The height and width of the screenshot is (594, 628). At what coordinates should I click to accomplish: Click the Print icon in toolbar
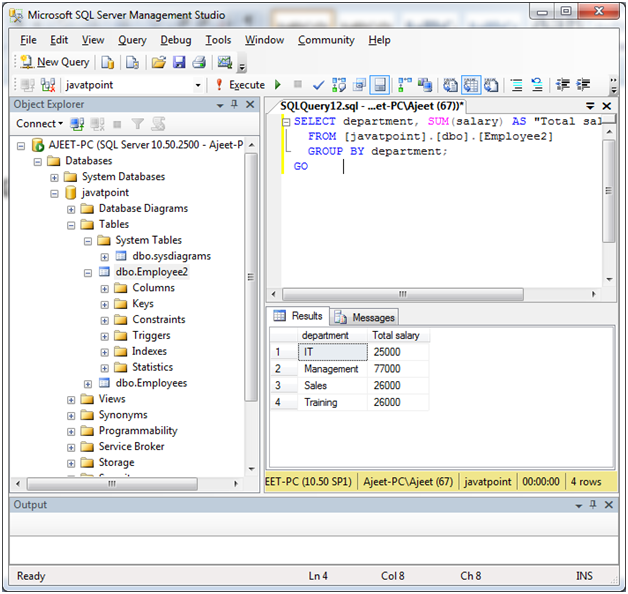199,62
